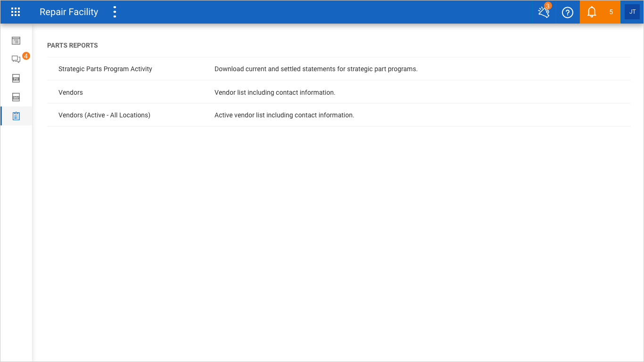Open the Vendors report

coord(71,92)
